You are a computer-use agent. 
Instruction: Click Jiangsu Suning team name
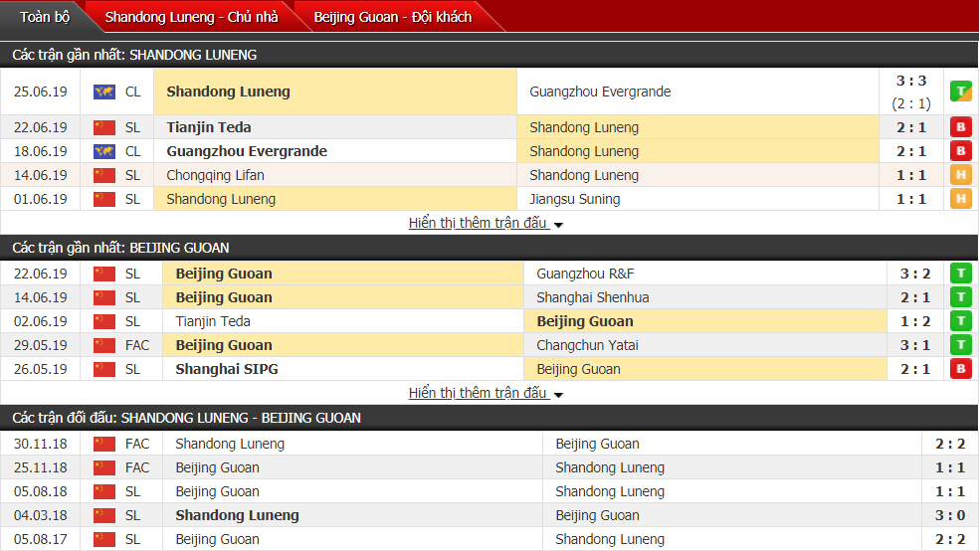[575, 199]
